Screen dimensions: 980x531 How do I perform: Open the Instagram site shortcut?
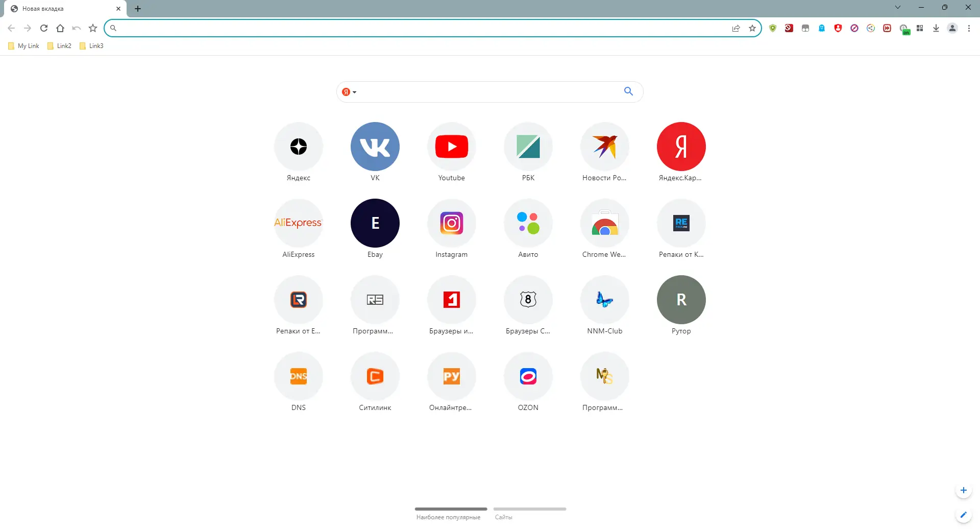click(451, 223)
